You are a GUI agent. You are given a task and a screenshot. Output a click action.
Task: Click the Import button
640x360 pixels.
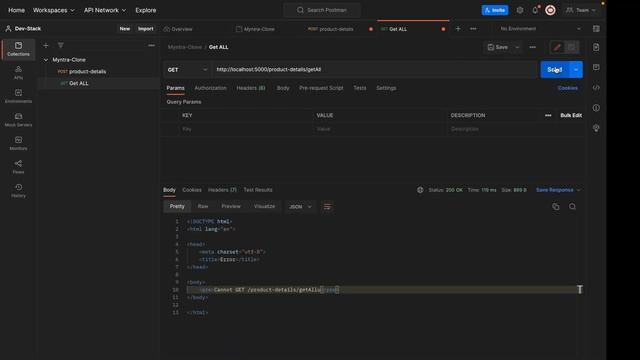tap(146, 29)
